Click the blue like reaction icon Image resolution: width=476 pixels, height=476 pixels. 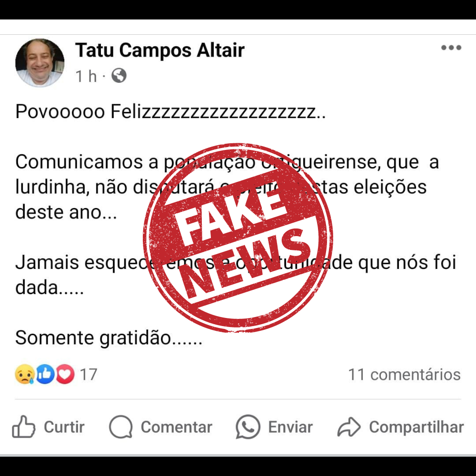45,374
